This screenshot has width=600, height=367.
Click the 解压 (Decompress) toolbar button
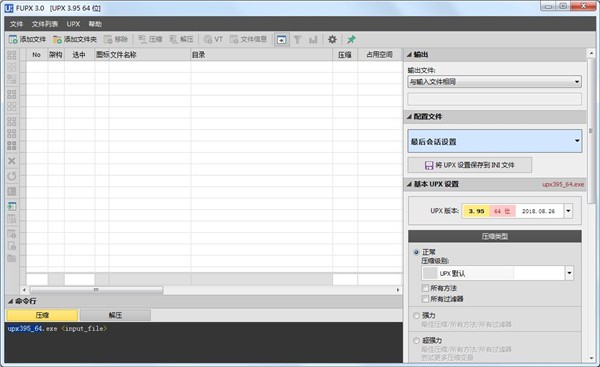click(181, 39)
